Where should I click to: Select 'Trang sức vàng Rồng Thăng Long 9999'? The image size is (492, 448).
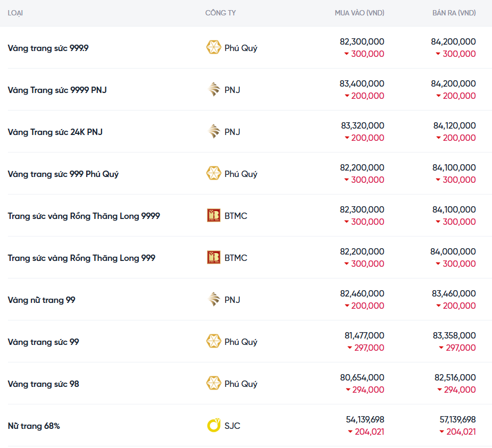pos(84,216)
